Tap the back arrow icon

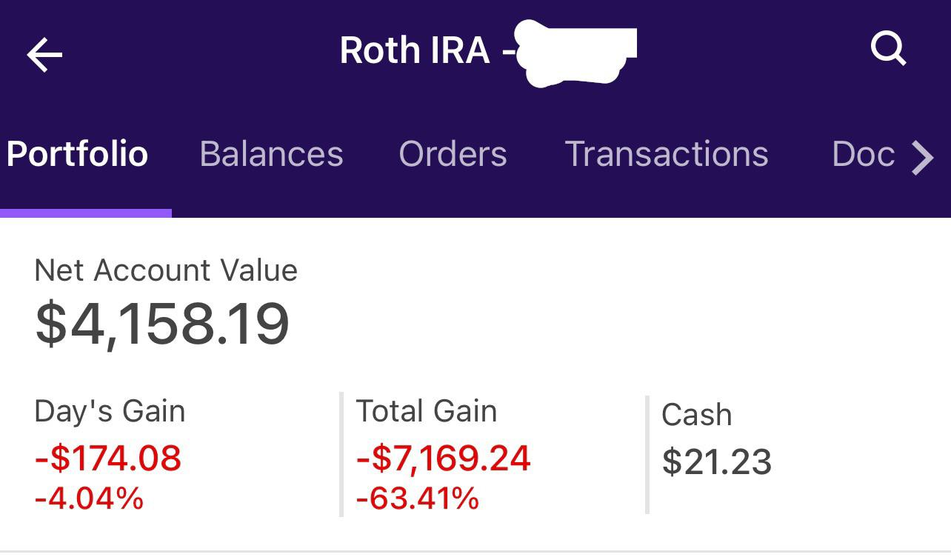(44, 55)
